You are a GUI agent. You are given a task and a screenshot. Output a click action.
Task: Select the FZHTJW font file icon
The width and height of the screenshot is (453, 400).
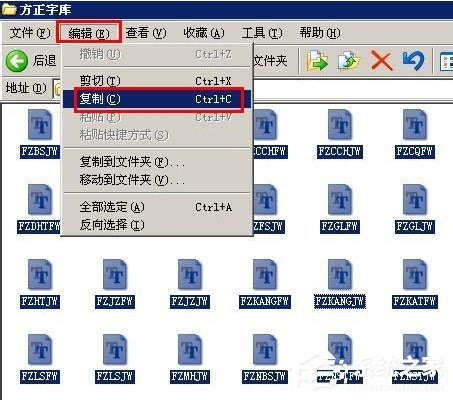pos(40,274)
